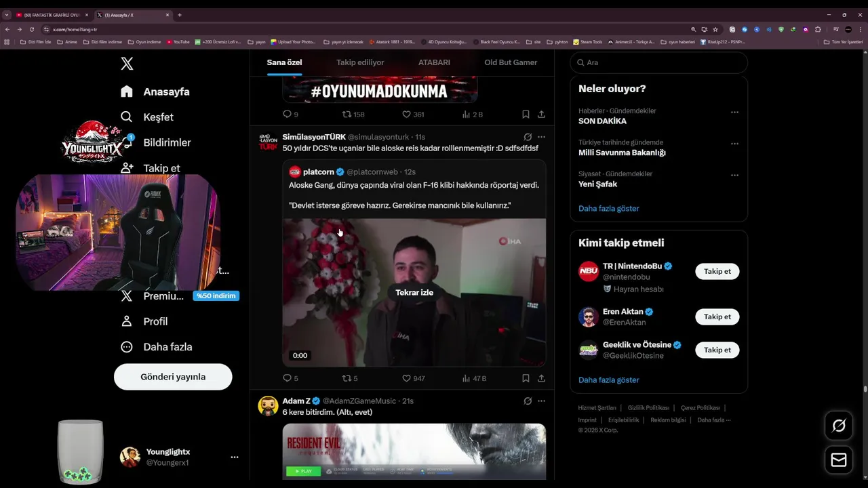The width and height of the screenshot is (868, 488).
Task: Open the browser extensions puzzle icon
Action: coord(818,30)
